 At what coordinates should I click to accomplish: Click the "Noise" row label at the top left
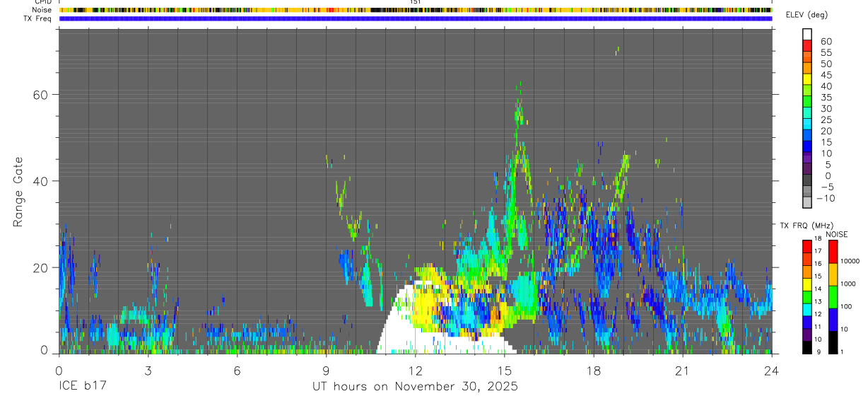pos(42,10)
